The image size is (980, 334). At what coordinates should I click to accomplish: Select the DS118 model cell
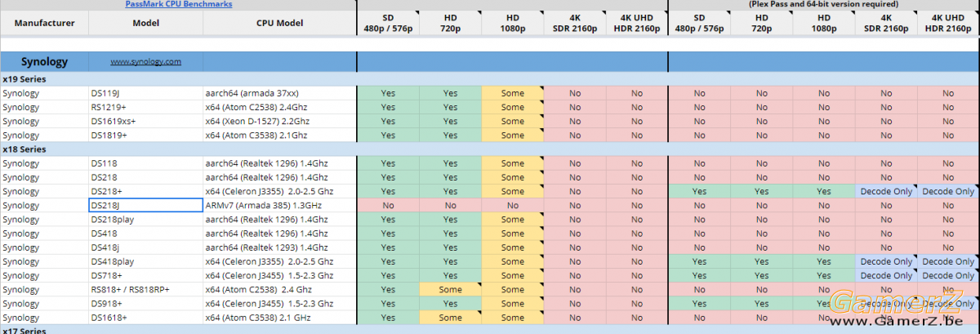[145, 163]
